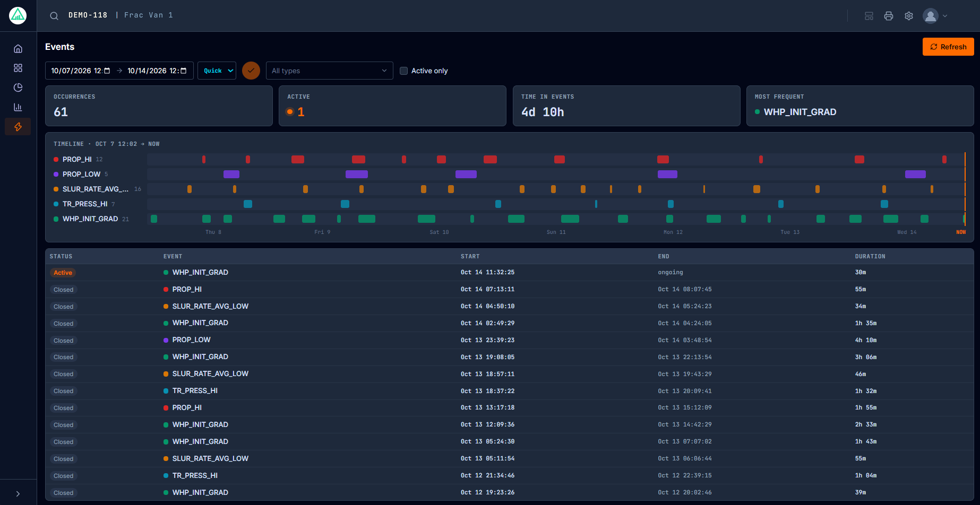Select SLUR_RATE_AVG timeline legend row
The height and width of the screenshot is (505, 980).
97,189
